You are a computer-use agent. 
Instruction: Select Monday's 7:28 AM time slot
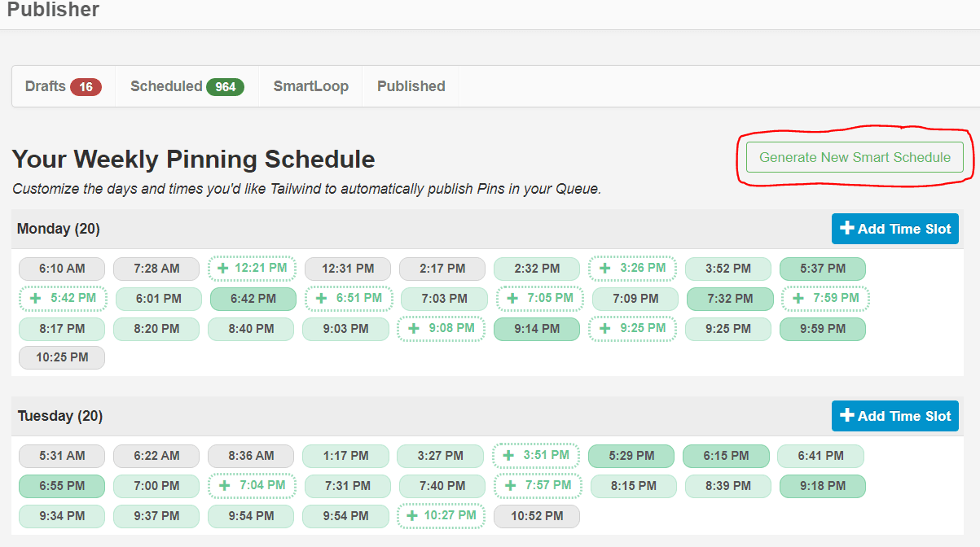(x=156, y=269)
